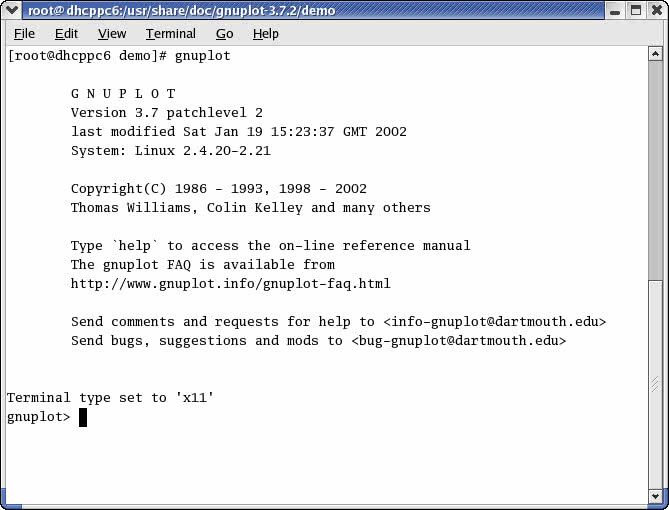Click the 'last modified Sat Jan 19' line
Image resolution: width=669 pixels, height=510 pixels.
coord(239,131)
